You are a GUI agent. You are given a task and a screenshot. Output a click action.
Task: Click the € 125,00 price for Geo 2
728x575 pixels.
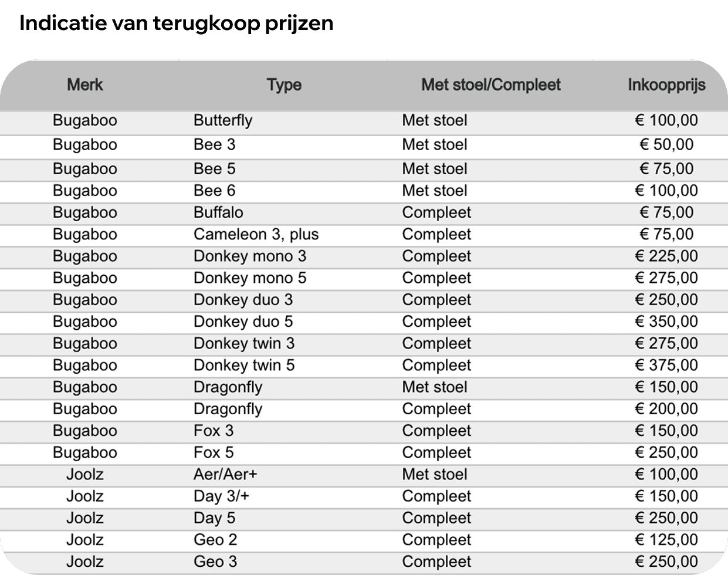(x=666, y=540)
